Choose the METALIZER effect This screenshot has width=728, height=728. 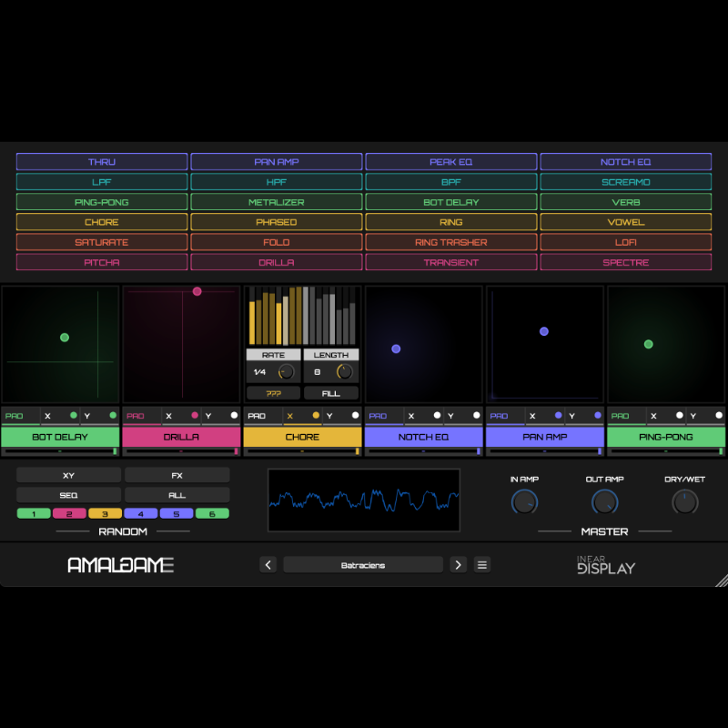pyautogui.click(x=277, y=202)
